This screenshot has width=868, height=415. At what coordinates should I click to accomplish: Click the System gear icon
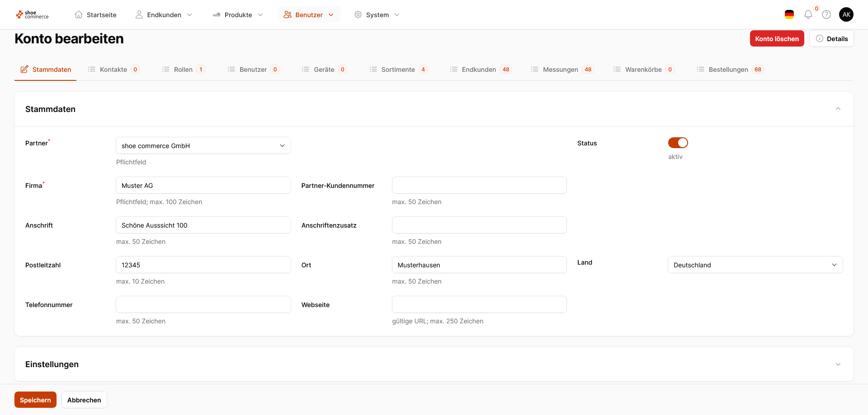(358, 15)
